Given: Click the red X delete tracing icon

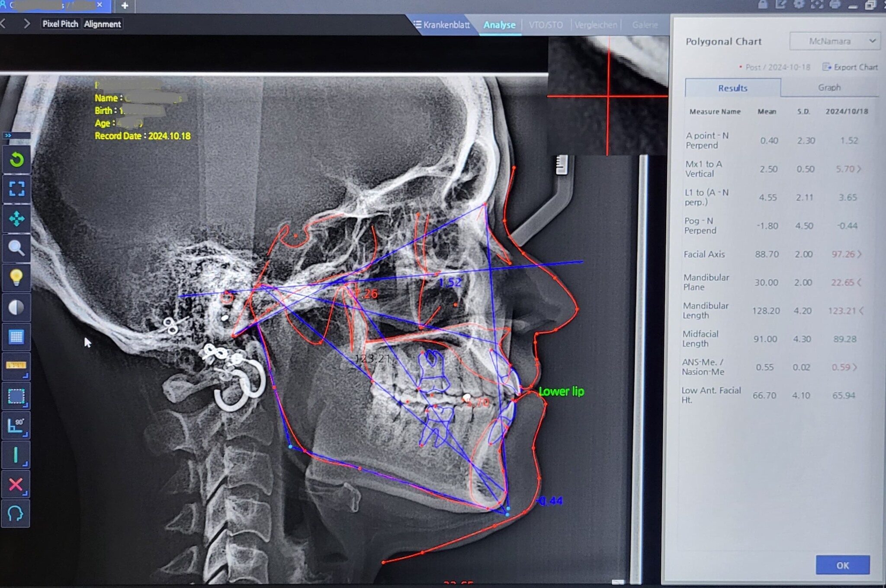Looking at the screenshot, I should [x=16, y=483].
